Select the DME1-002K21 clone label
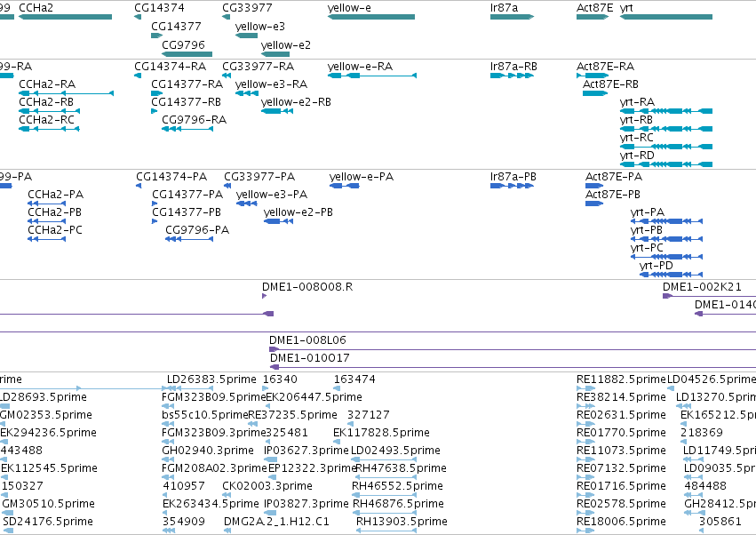756x535 pixels. click(x=702, y=287)
